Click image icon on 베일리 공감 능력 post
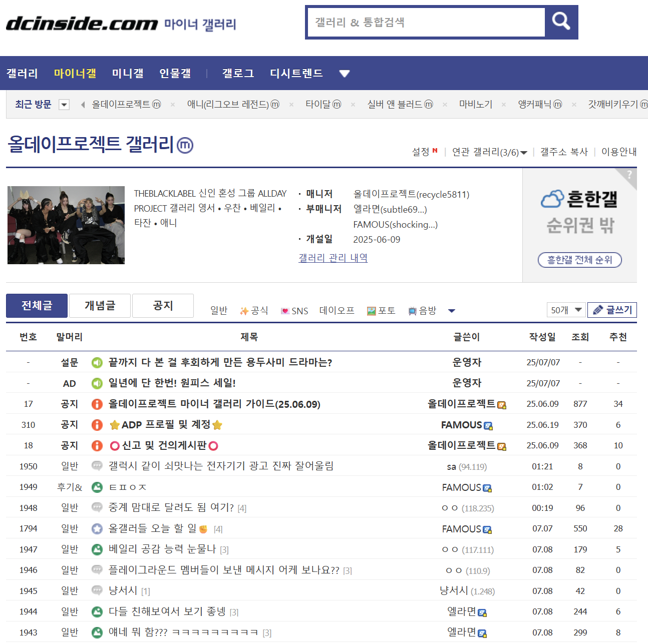The image size is (648, 644). [x=97, y=549]
